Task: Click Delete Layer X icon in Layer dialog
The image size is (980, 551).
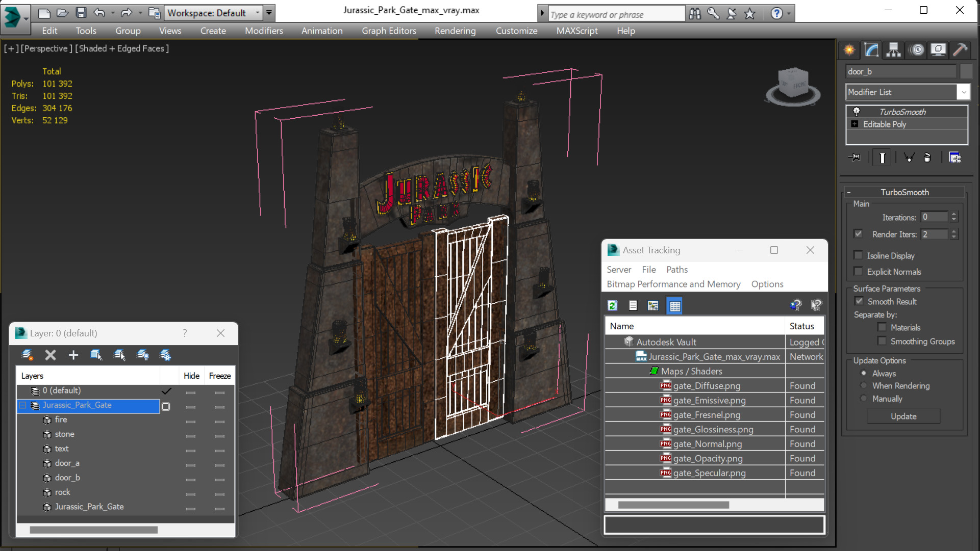Action: (x=50, y=355)
